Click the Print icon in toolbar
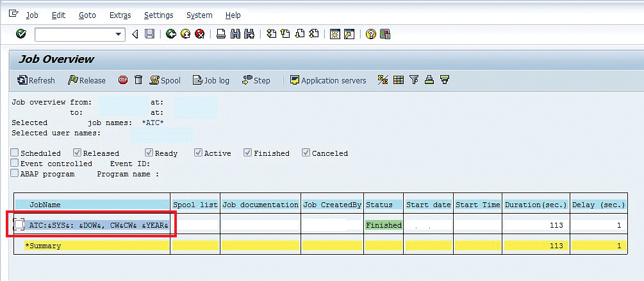 point(221,34)
